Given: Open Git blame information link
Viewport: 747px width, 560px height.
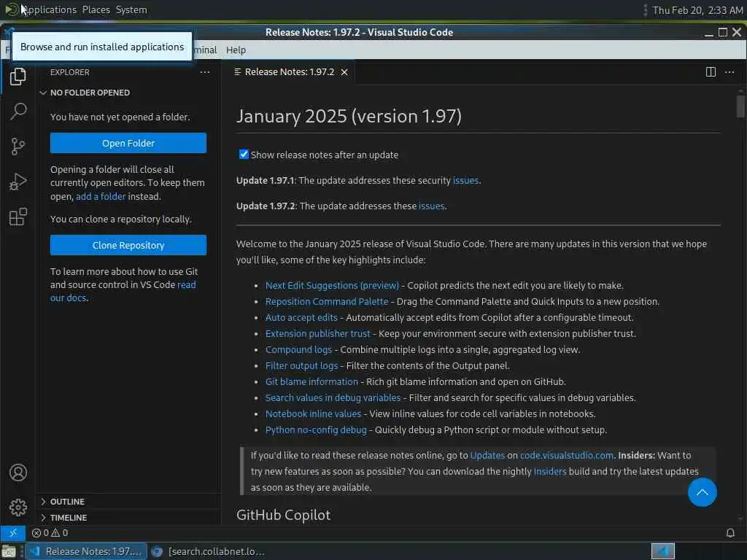Looking at the screenshot, I should pos(311,381).
